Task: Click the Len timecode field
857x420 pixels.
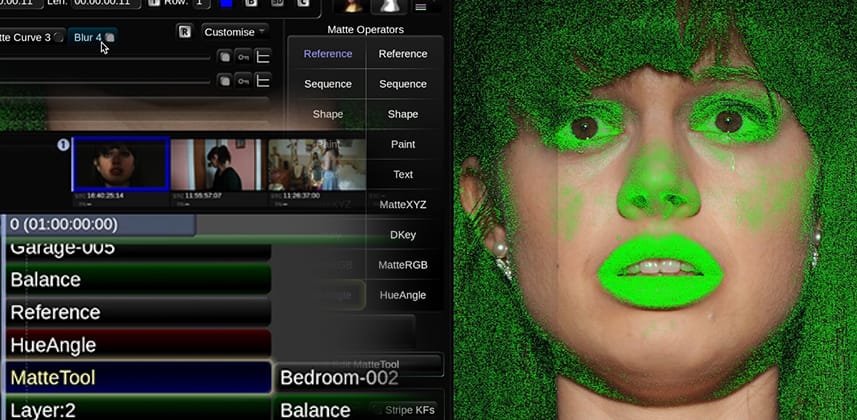Action: [x=107, y=3]
